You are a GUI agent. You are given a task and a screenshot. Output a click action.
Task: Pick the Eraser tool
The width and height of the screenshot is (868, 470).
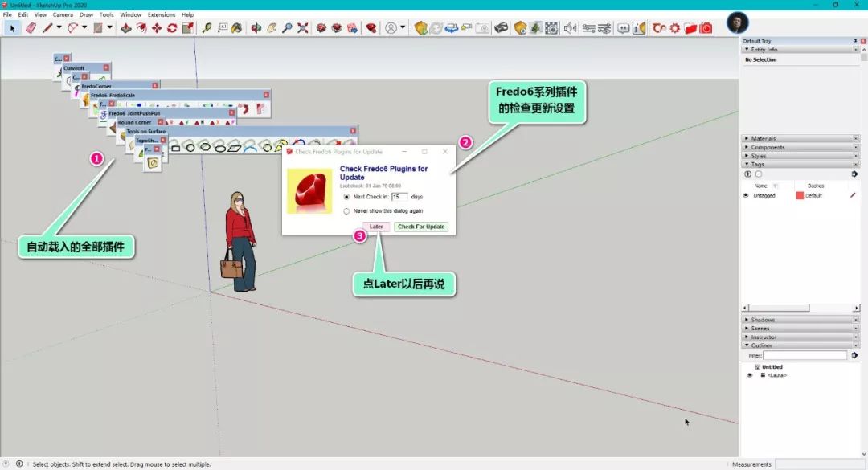31,27
